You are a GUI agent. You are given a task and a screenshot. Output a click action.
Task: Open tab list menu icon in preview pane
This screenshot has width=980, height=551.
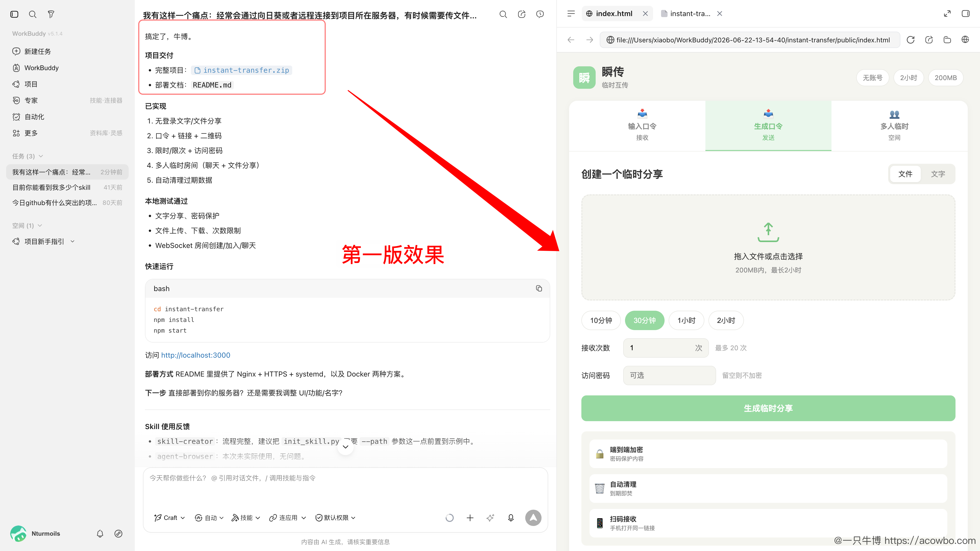[571, 14]
